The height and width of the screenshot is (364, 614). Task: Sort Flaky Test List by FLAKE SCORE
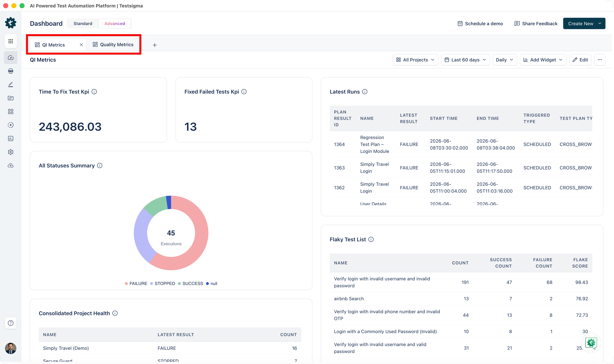tap(580, 263)
